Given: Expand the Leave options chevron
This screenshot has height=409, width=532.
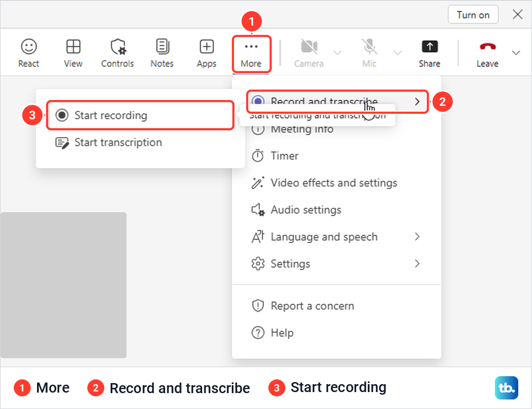Looking at the screenshot, I should [516, 52].
